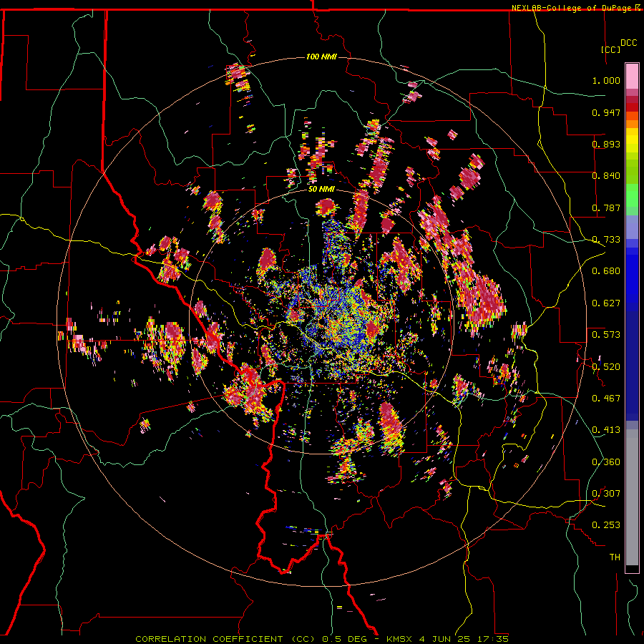Click the DCC product label above the color bar
The height and width of the screenshot is (644, 644).
point(628,43)
